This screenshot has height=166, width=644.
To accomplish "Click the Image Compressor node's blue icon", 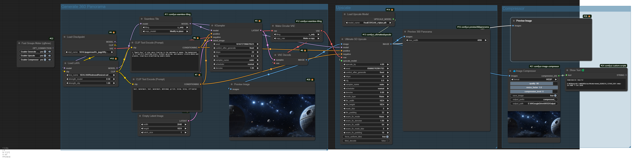I will click(514, 71).
